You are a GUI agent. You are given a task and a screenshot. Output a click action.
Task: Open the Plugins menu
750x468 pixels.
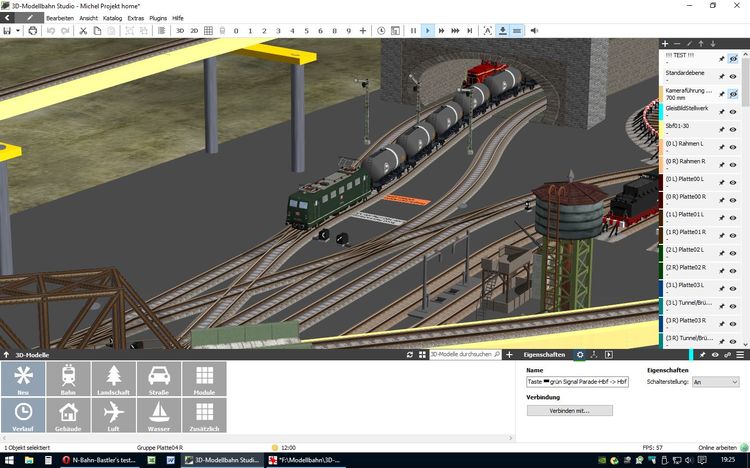pos(157,18)
